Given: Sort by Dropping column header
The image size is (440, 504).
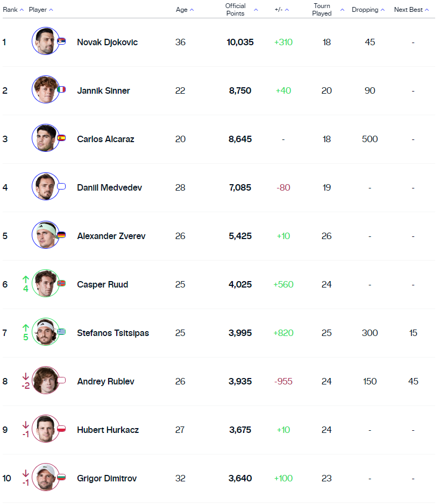Looking at the screenshot, I should pos(368,10).
